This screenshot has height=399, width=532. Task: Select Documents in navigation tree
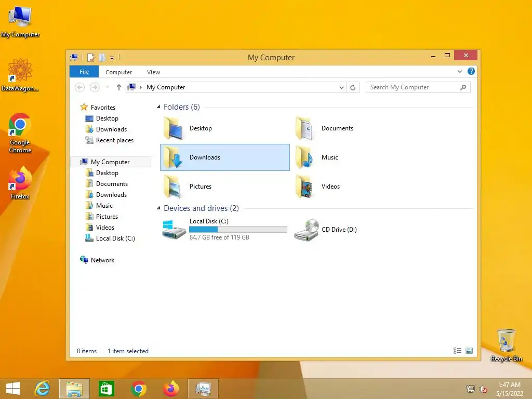pyautogui.click(x=112, y=184)
